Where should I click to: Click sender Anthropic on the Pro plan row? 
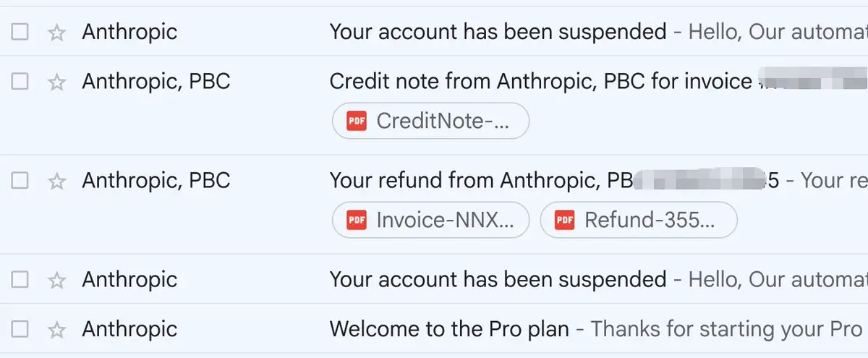coord(129,330)
